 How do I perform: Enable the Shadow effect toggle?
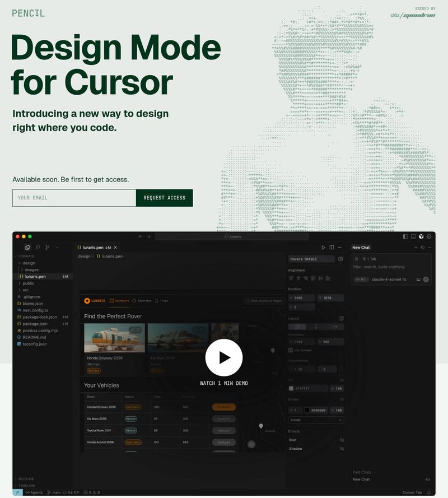pyautogui.click(x=342, y=448)
